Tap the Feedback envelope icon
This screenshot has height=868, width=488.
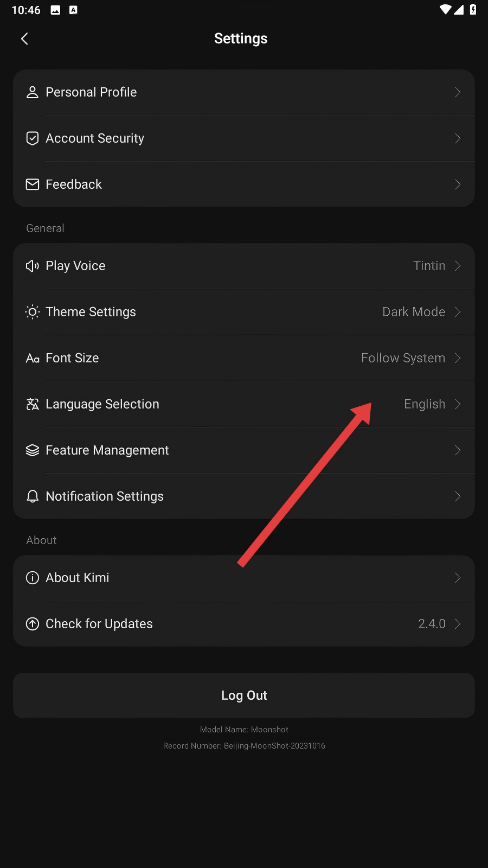click(33, 184)
